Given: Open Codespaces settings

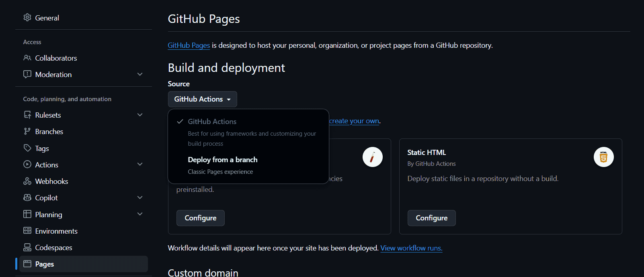Looking at the screenshot, I should click(x=84, y=247).
